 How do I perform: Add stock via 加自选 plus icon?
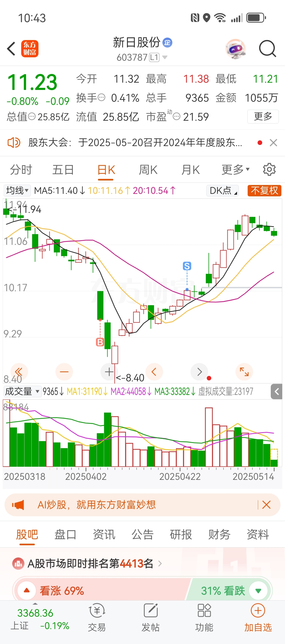click(x=258, y=610)
